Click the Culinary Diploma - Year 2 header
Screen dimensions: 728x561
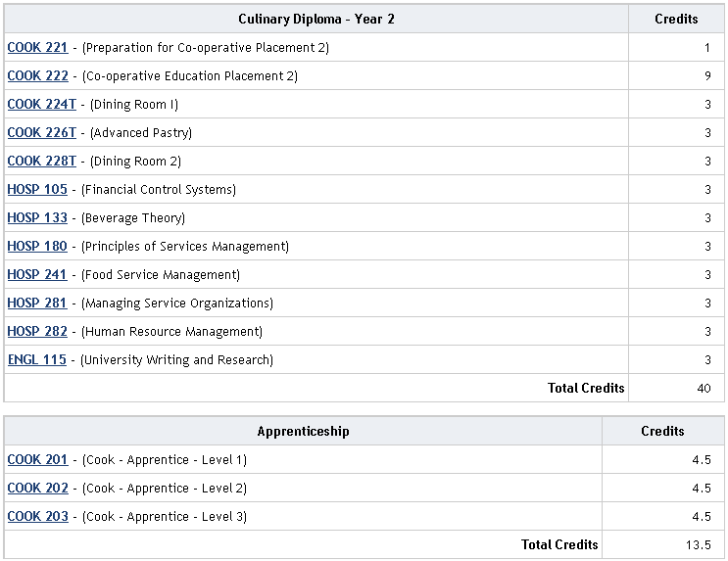[x=315, y=19]
